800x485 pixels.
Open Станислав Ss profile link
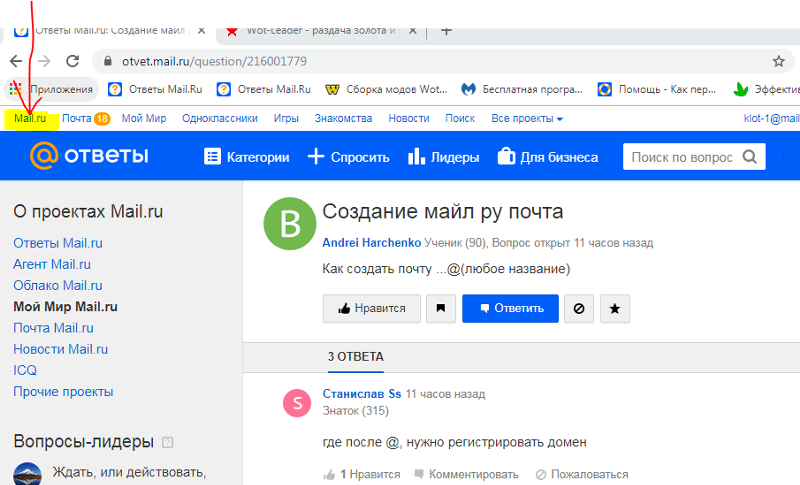pyautogui.click(x=362, y=394)
